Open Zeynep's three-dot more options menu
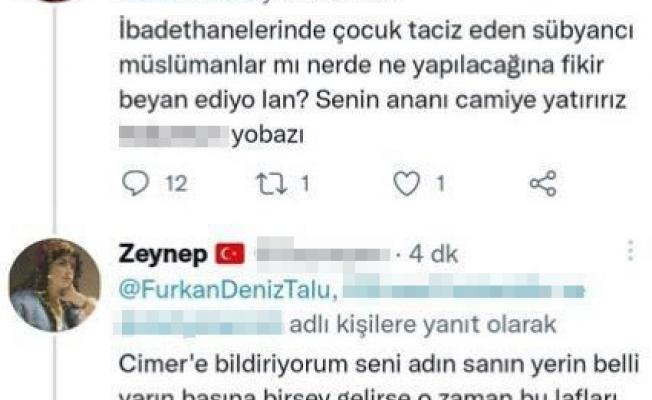This screenshot has width=652, height=400. [631, 251]
